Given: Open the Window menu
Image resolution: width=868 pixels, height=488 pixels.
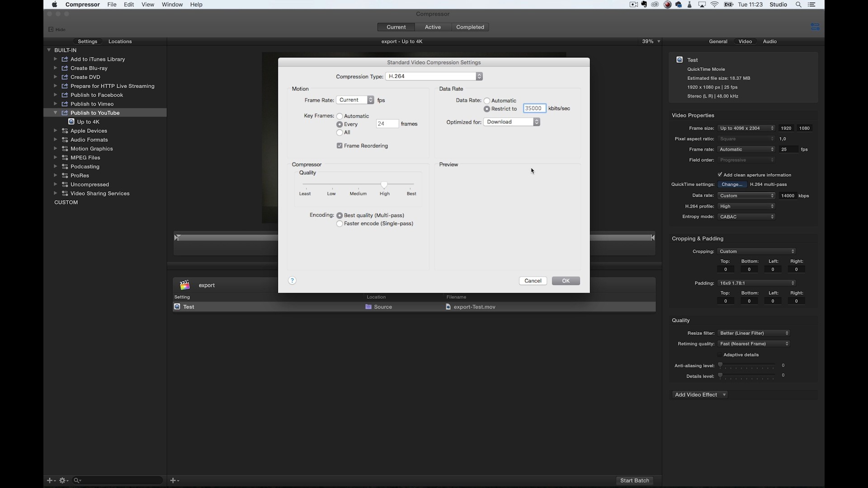Looking at the screenshot, I should pos(172,5).
